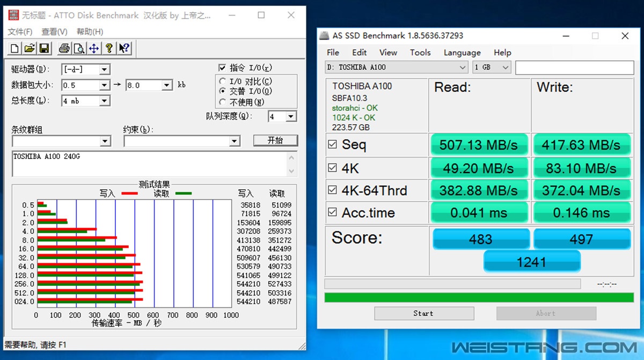Click the AS SSD title bar drive icon
644x360 pixels.
(324, 36)
